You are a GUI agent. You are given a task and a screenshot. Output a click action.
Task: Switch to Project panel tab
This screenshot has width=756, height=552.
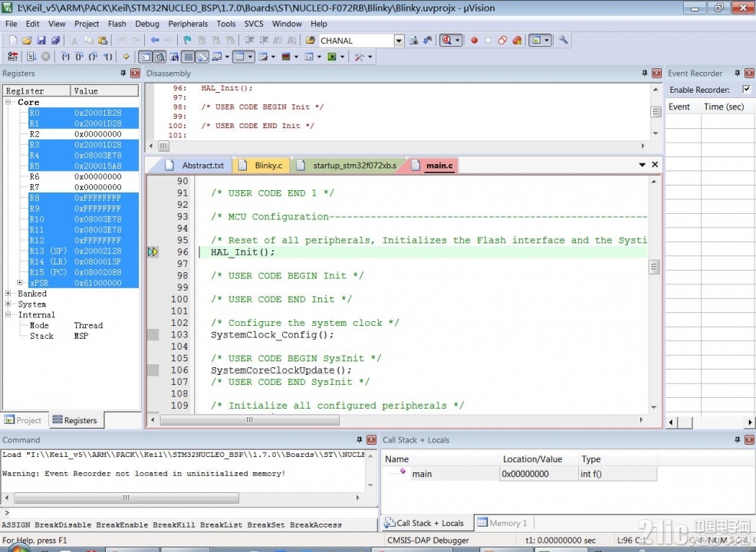[24, 420]
